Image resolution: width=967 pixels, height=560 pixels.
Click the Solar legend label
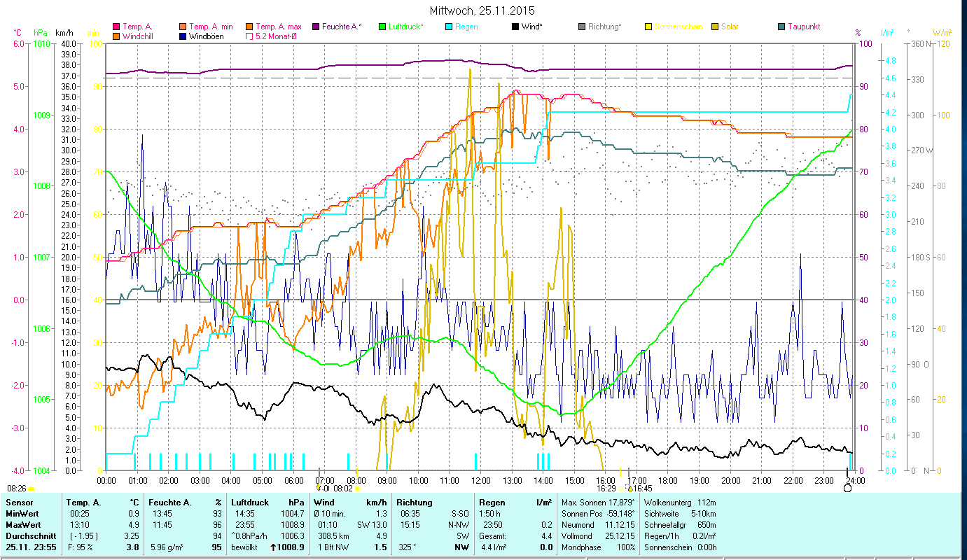point(731,27)
